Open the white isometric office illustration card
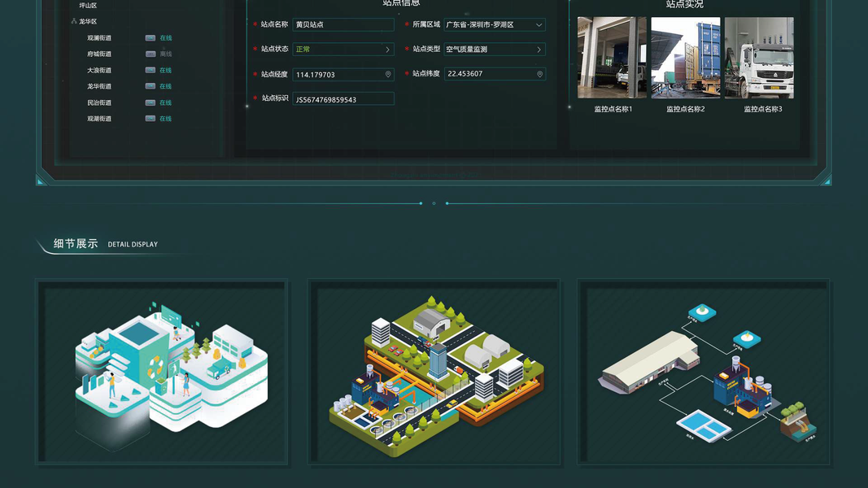The width and height of the screenshot is (868, 488). pos(162,372)
